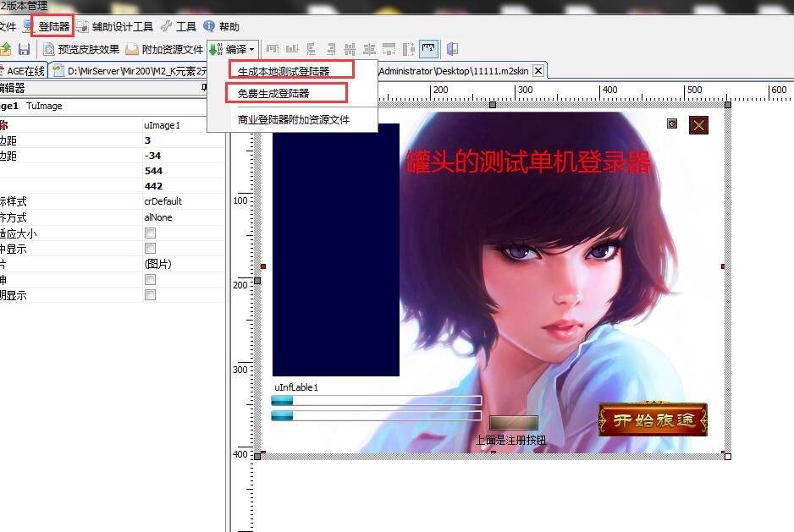This screenshot has height=532, width=794.
Task: Click the red 罐头的测试单机登录器 title
Action: (528, 162)
